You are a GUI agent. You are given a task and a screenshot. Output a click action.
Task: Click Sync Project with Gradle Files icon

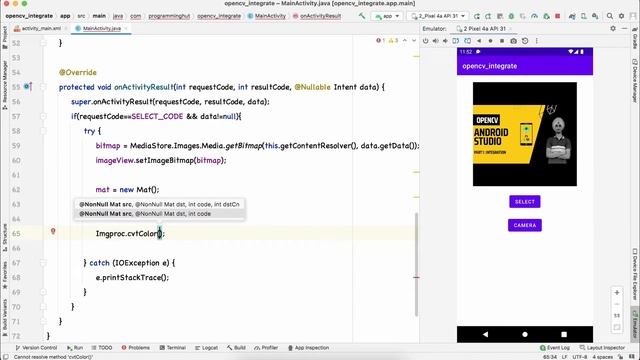click(572, 16)
